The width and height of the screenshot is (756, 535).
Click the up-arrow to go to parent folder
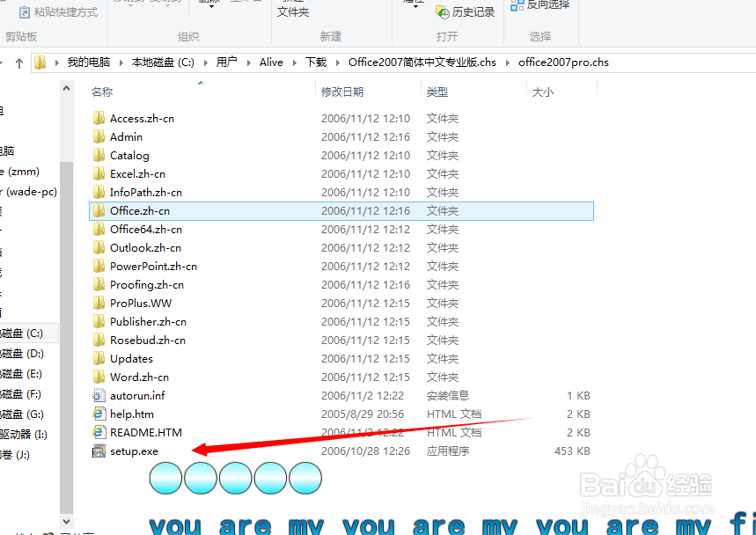19,62
